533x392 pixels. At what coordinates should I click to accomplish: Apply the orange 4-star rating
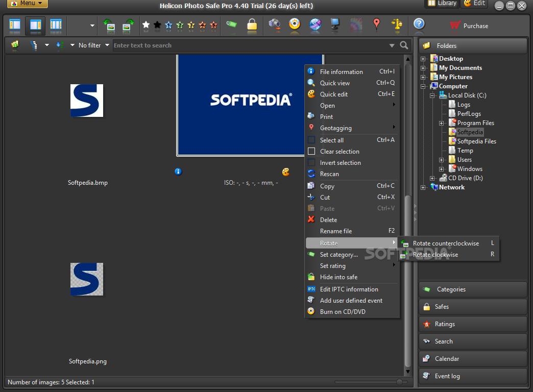pos(202,25)
